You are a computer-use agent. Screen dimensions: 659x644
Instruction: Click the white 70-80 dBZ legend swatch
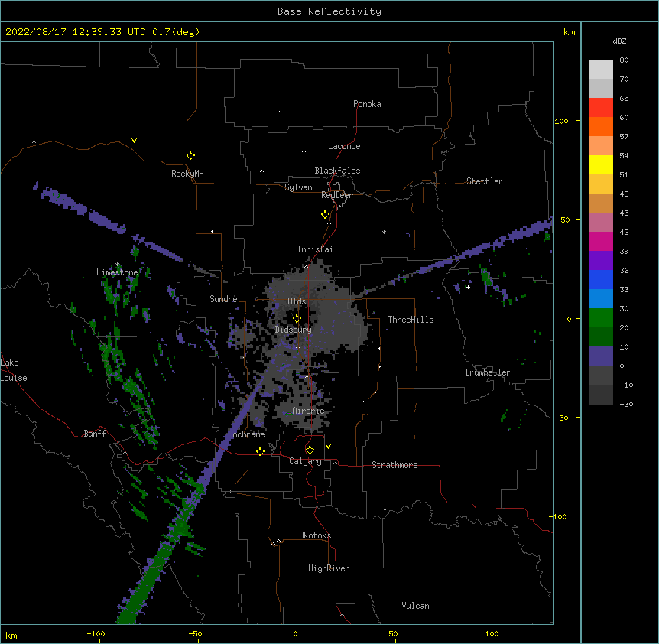(x=601, y=70)
